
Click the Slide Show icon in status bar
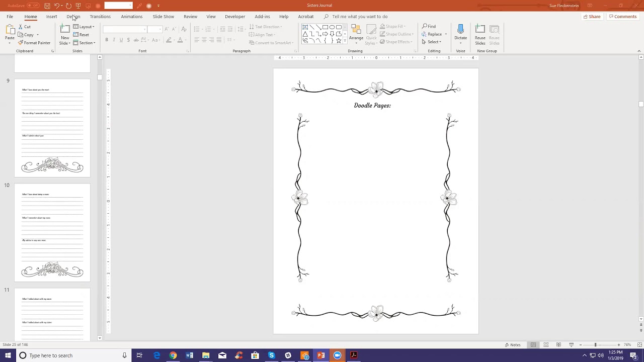571,345
